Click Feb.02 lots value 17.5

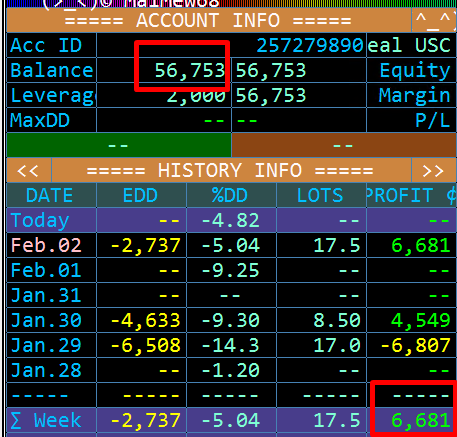coord(337,245)
